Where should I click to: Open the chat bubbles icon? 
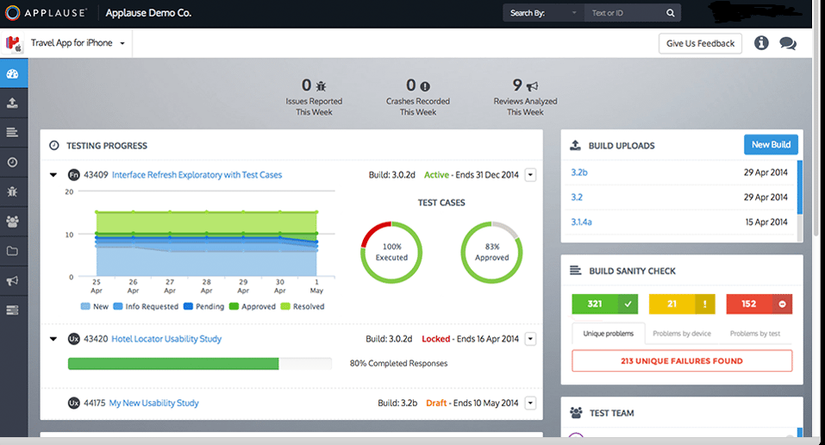[x=788, y=44]
